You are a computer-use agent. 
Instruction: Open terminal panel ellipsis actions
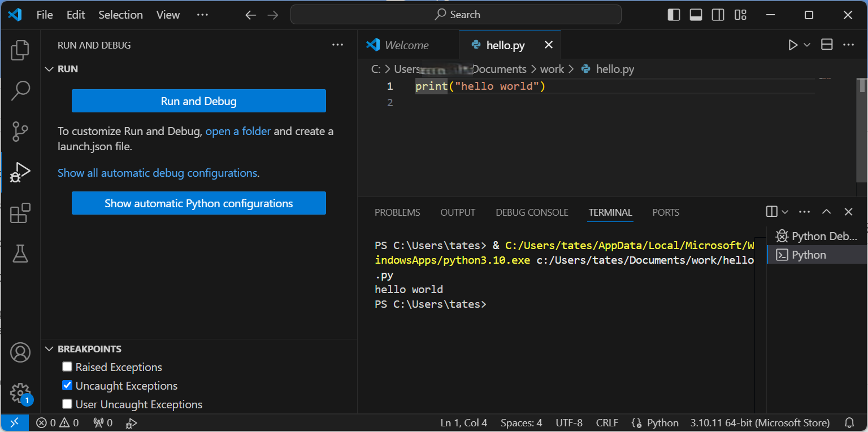[805, 212]
